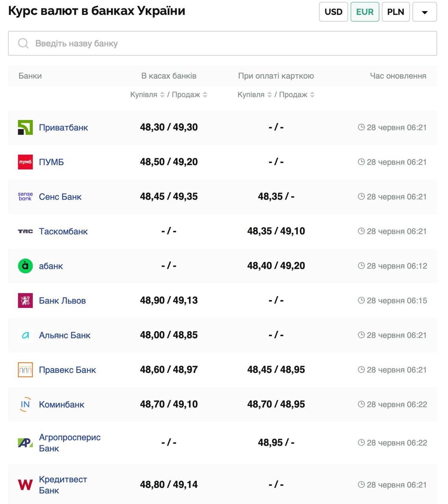Choose the PLN currency button

(395, 12)
